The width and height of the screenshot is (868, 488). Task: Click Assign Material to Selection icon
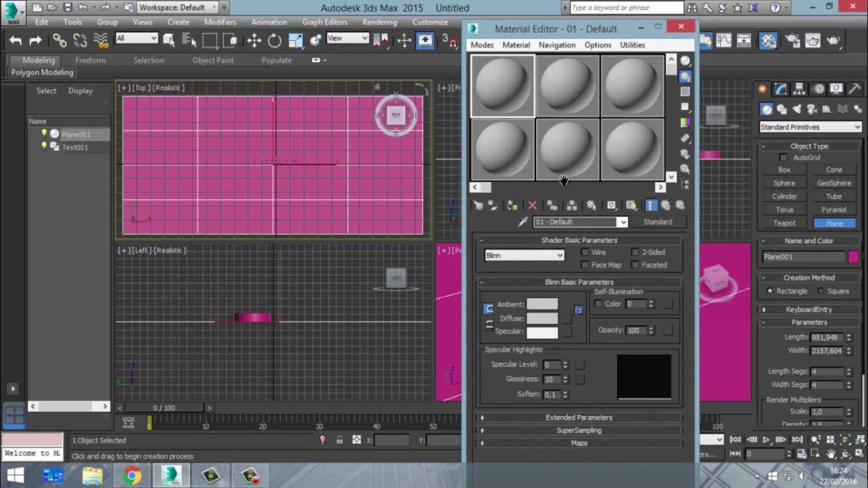coord(512,205)
